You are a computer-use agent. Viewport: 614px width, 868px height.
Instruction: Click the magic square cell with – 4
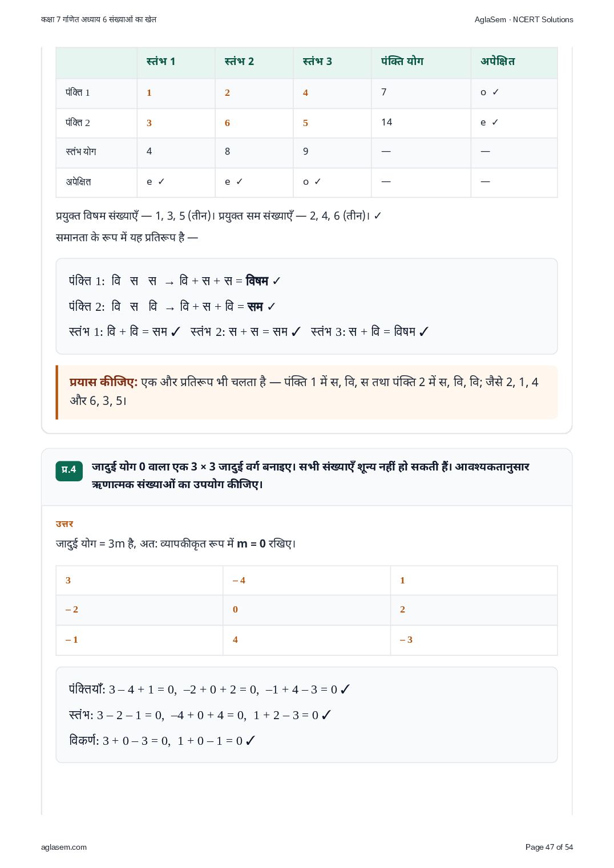pos(307,581)
